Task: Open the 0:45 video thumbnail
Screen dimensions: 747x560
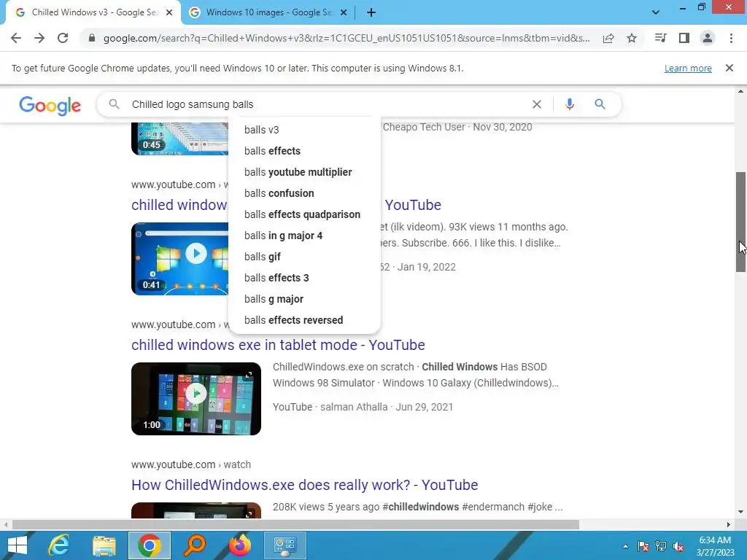Action: [180, 139]
